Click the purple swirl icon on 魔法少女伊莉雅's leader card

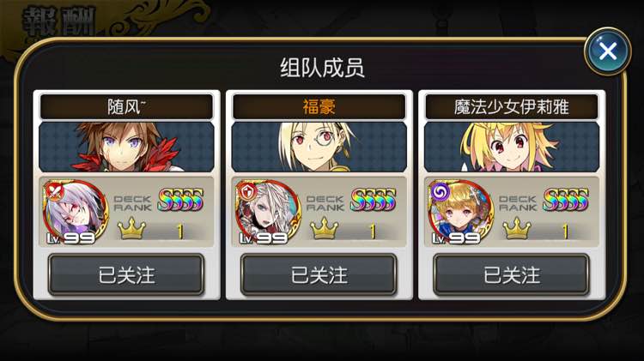point(440,191)
